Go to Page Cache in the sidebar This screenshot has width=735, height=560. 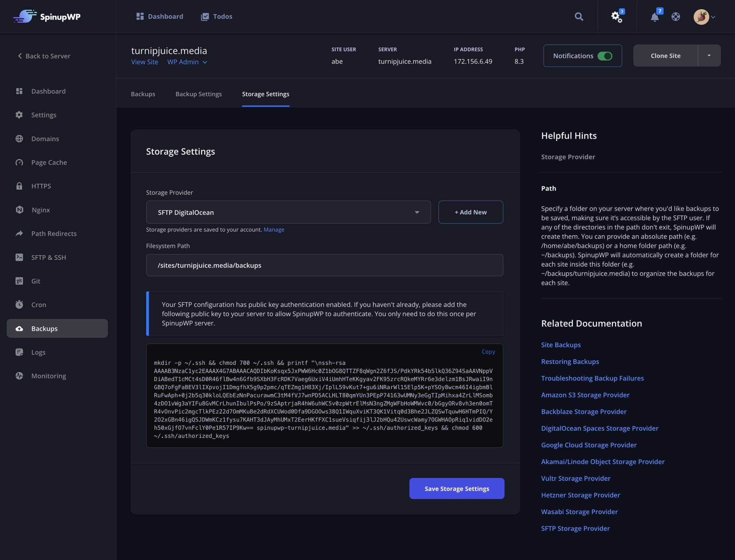click(49, 162)
